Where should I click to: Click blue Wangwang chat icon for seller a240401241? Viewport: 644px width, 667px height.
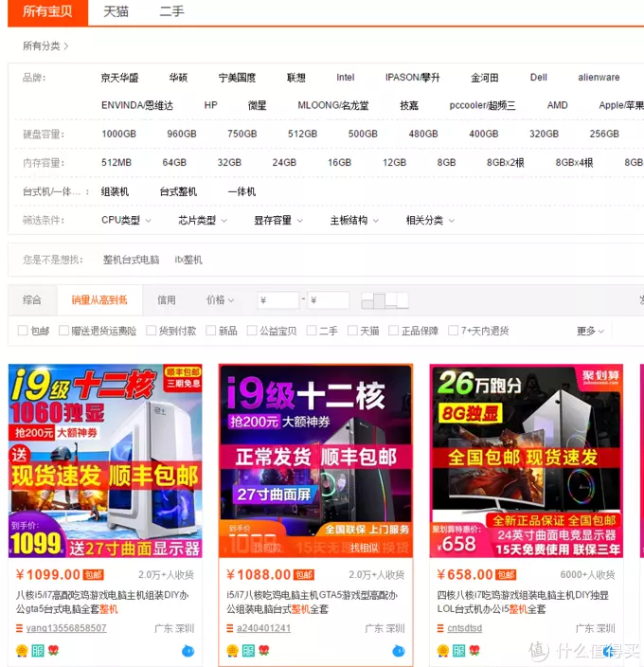(399, 650)
